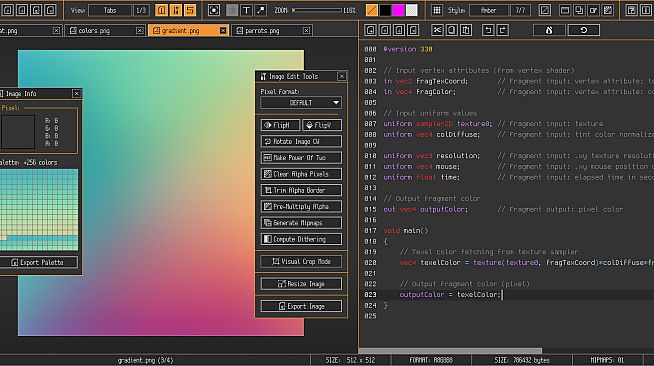
Task: Cut selection with scissors icon in code editor
Action: (437, 30)
